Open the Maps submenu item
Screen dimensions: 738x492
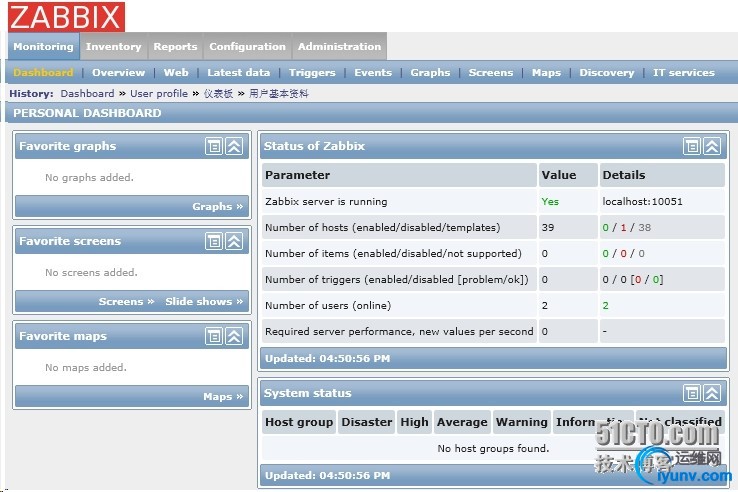coord(546,73)
